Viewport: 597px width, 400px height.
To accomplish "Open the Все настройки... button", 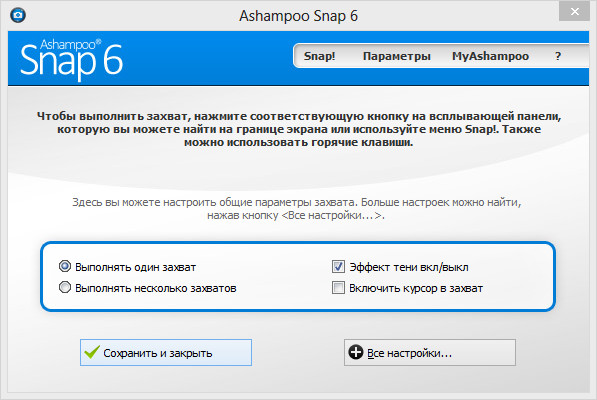I will (430, 352).
